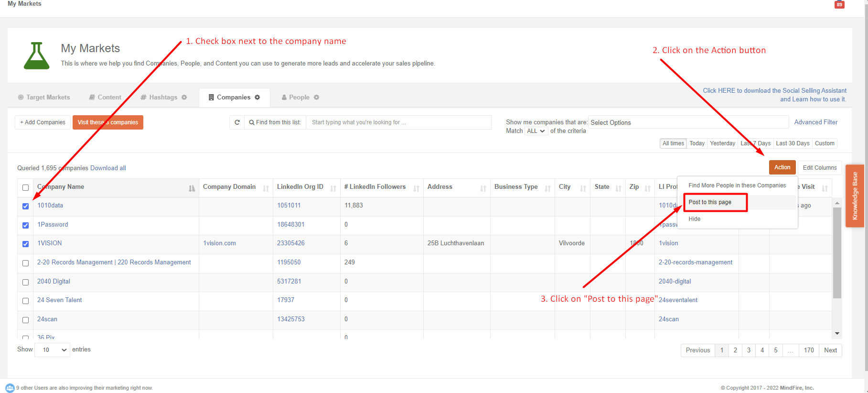Check the 24 Seven Talent row checkbox
Viewport: 868px width, 393px height.
[x=25, y=301]
